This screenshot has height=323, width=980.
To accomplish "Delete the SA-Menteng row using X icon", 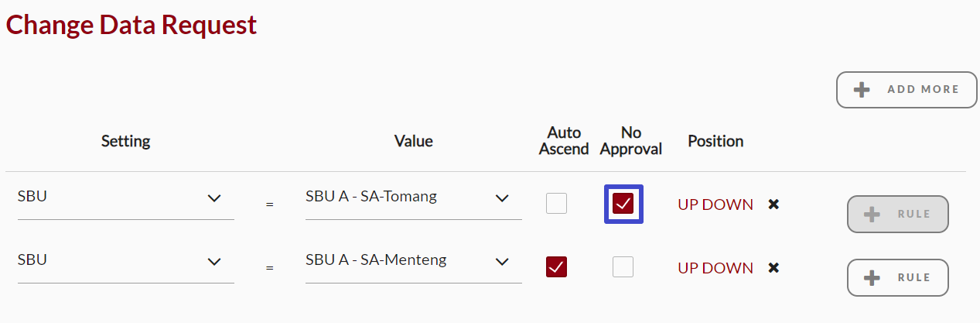I will click(x=773, y=268).
